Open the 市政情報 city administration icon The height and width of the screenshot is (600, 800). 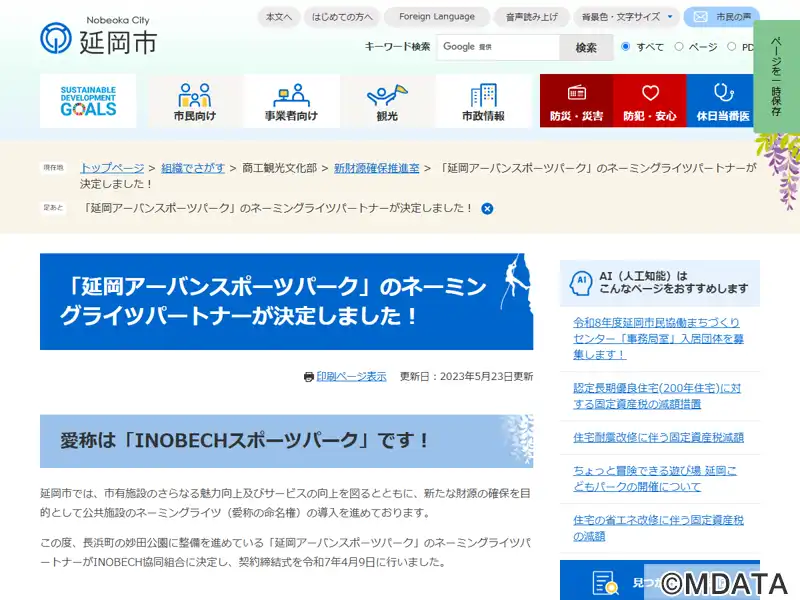483,101
